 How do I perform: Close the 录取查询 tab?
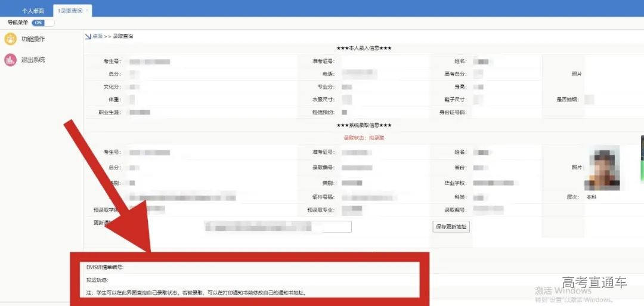[x=87, y=11]
